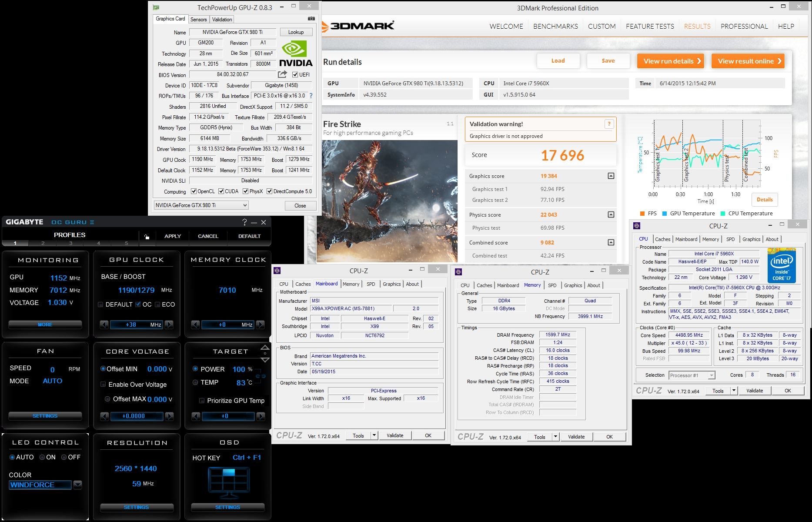The width and height of the screenshot is (812, 522).
Task: Open Tools dropdown arrow in CPU-Z Memory window
Action: [555, 437]
